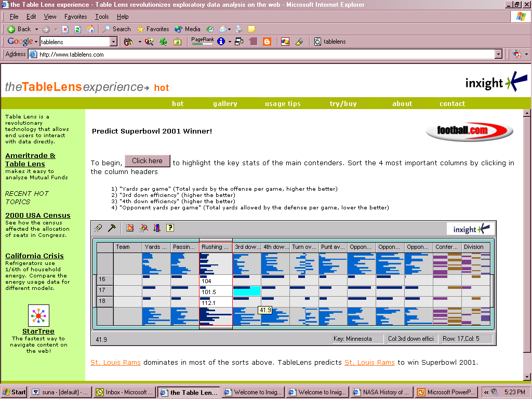Click the Windows Start button
The width and height of the screenshot is (532, 399).
(14, 392)
